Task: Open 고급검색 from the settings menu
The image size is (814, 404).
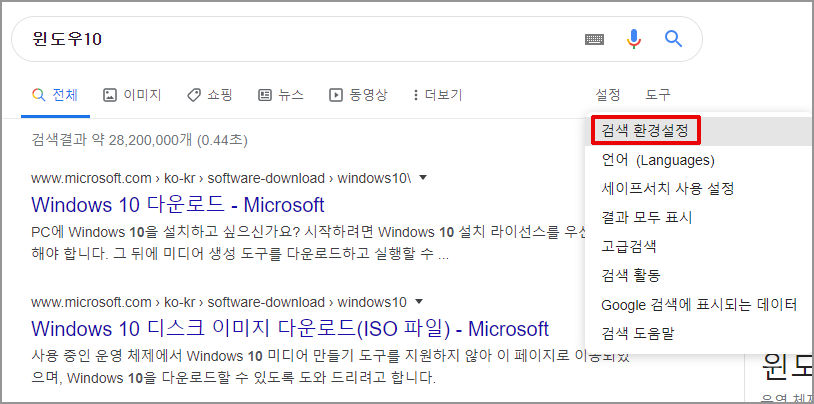Action: click(699, 246)
